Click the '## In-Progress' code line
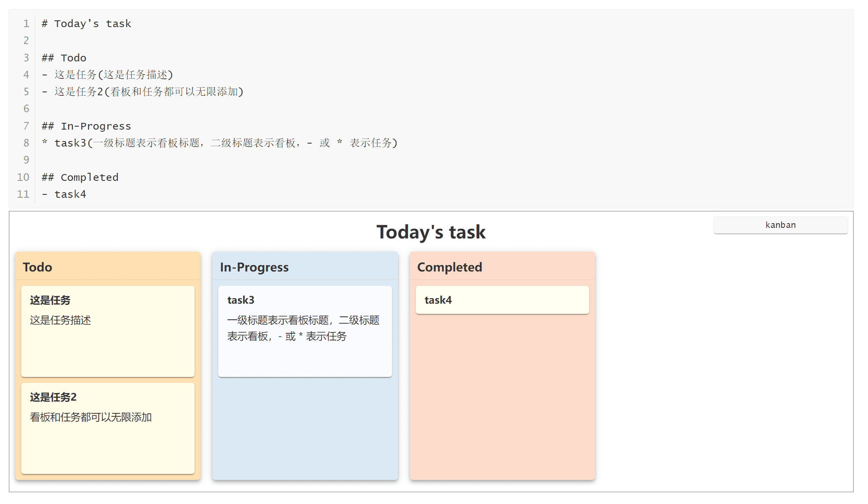Viewport: 868px width, 504px height. coord(86,126)
